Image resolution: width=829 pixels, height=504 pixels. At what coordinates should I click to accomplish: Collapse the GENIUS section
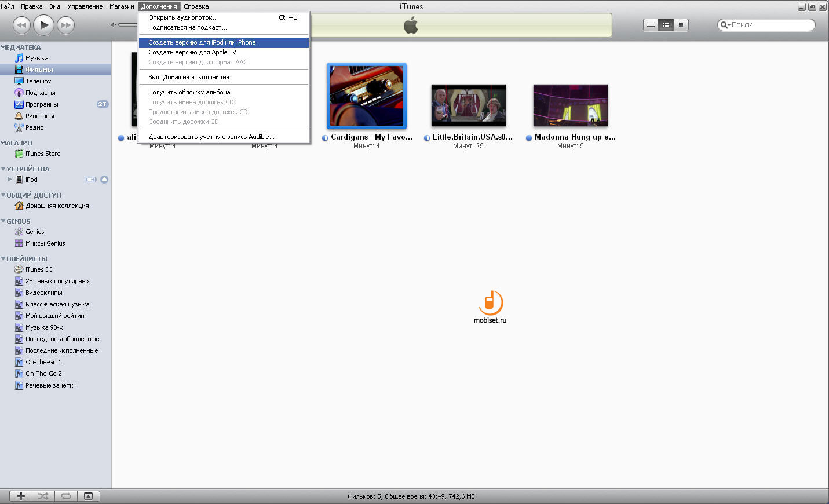pyautogui.click(x=3, y=221)
